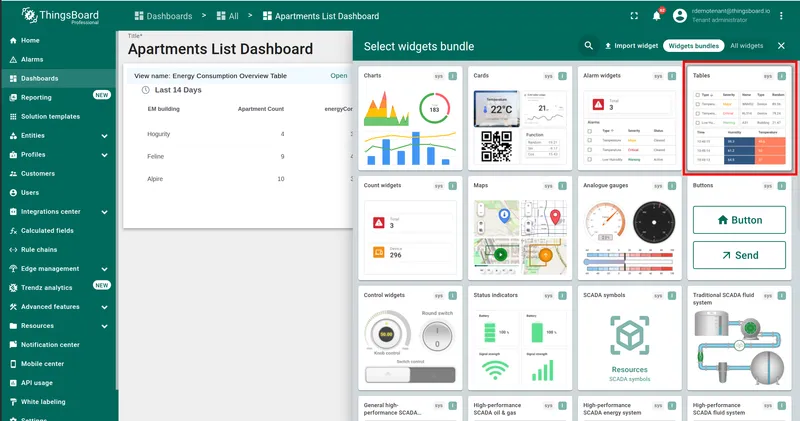Expand the Resources sidebar menu
The height and width of the screenshot is (421, 800).
point(58,326)
